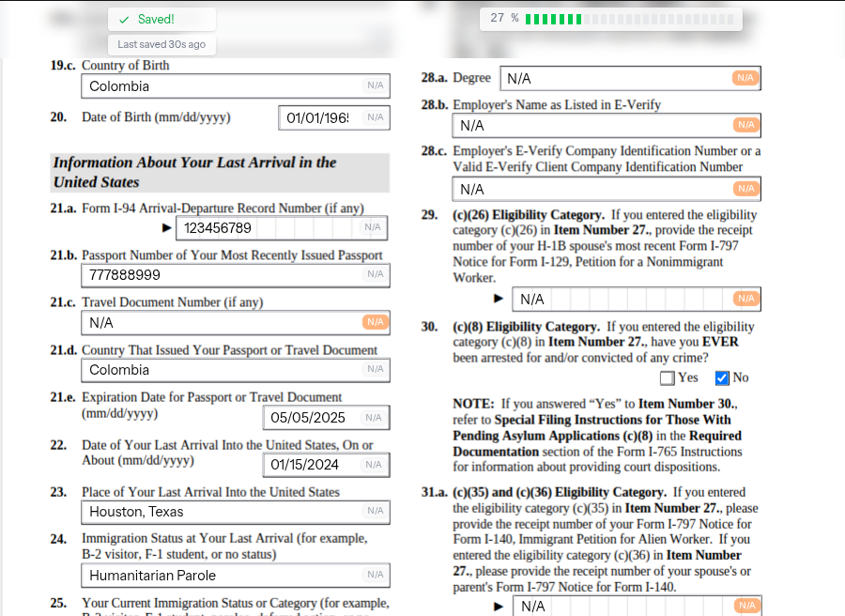
Task: Toggle N/A on Employer's Name in E-Verify
Action: (745, 125)
